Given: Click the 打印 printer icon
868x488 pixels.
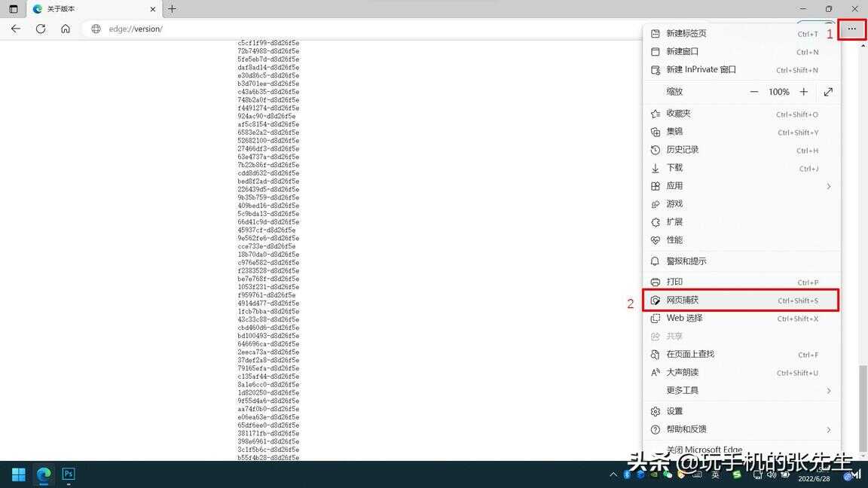Looking at the screenshot, I should coord(656,282).
